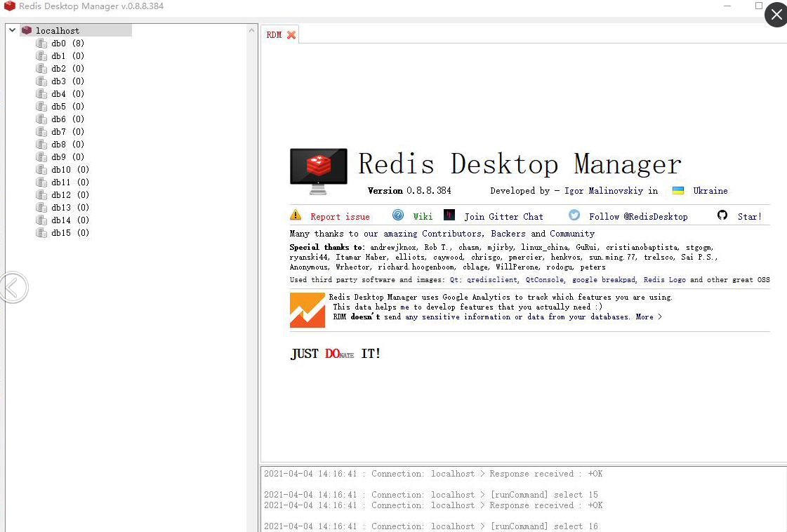Image resolution: width=787 pixels, height=532 pixels.
Task: Open the QtConsole link
Action: tap(545, 280)
